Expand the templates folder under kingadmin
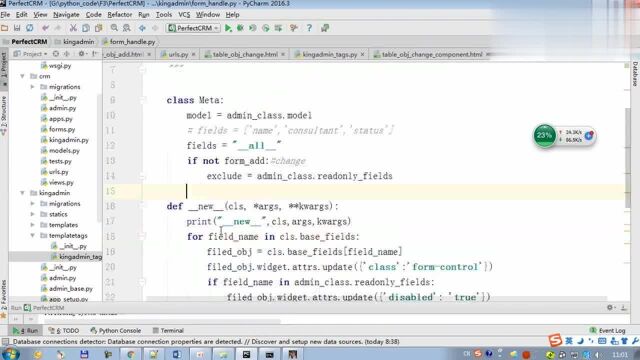Viewport: 640px width, 360px height. [33, 225]
